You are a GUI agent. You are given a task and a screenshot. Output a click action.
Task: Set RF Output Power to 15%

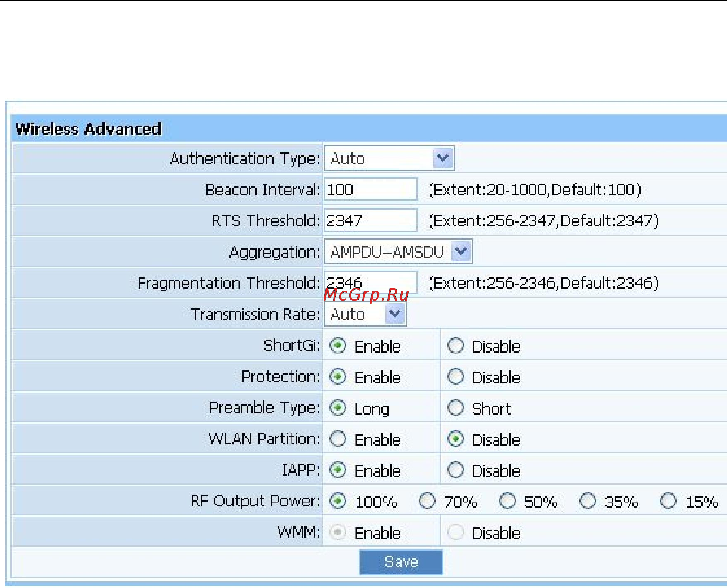click(668, 501)
